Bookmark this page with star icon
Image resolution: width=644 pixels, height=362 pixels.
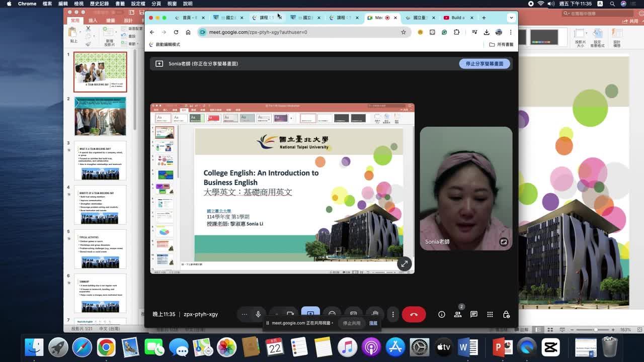coord(403,32)
